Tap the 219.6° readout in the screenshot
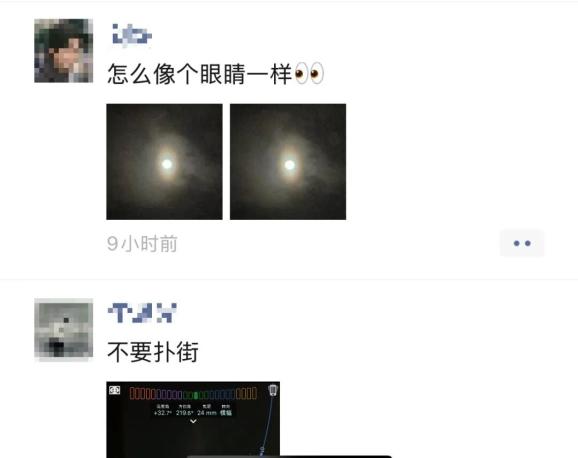The width and height of the screenshot is (578, 458). click(x=185, y=413)
